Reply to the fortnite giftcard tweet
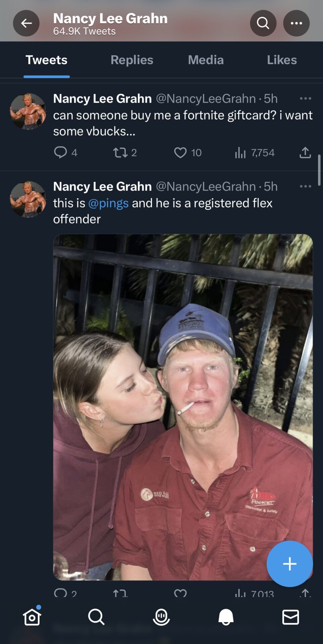 coord(61,153)
